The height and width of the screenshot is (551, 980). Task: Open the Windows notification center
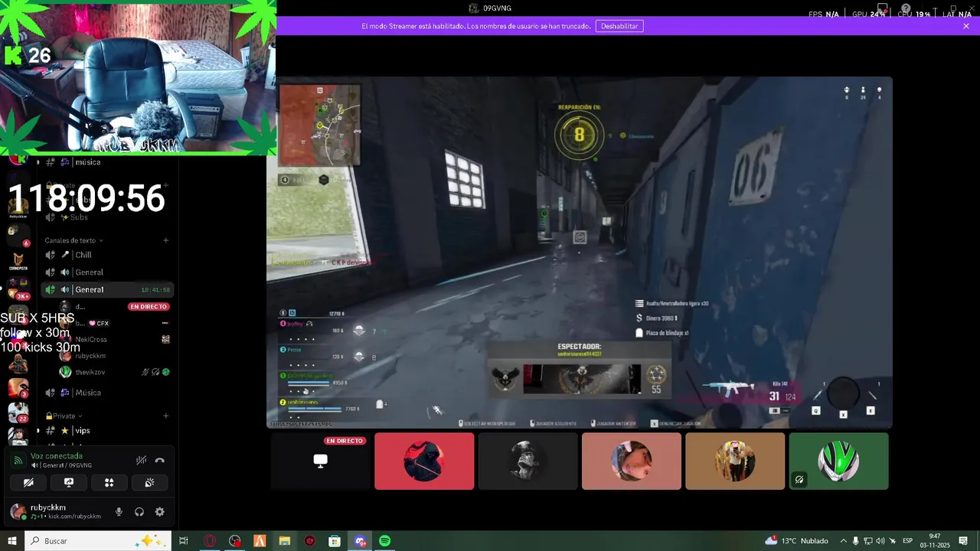963,541
